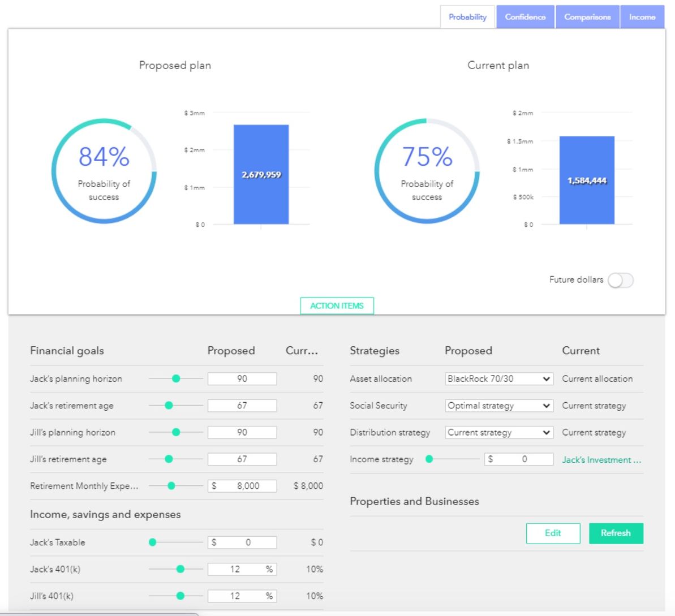Image resolution: width=675 pixels, height=616 pixels.
Task: Click the current "10%" value for Jill's 401(k)
Action: pos(314,596)
